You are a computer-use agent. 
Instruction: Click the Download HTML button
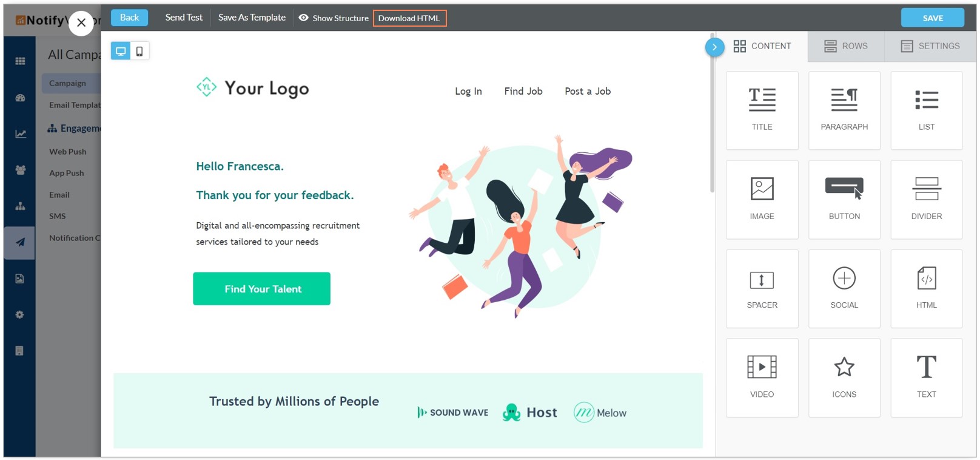[x=409, y=18]
